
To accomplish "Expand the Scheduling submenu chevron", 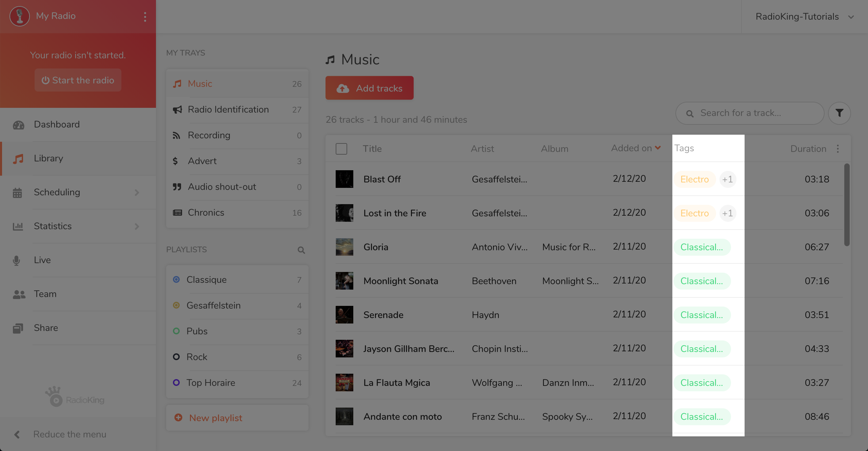I will (x=137, y=192).
